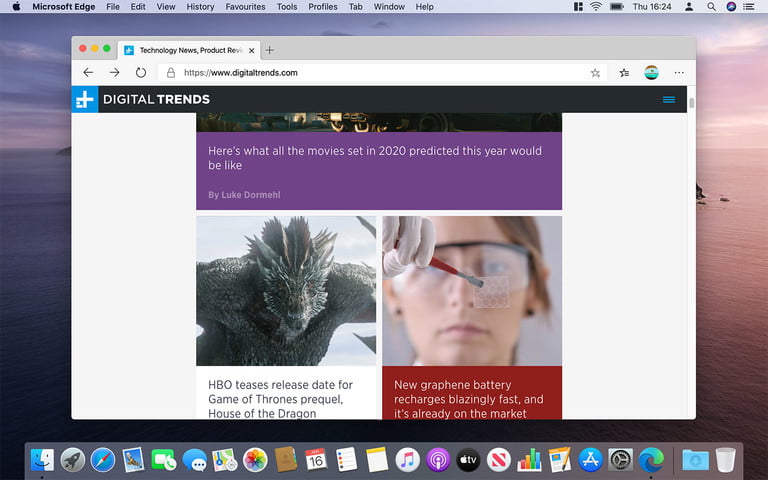
Task: Open the File menu
Action: pyautogui.click(x=113, y=6)
